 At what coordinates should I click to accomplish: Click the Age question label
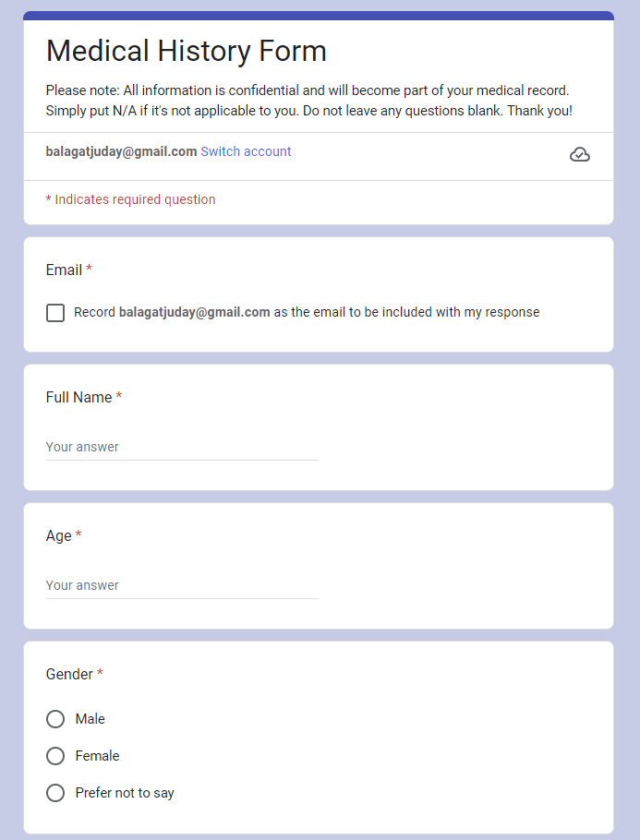(58, 536)
